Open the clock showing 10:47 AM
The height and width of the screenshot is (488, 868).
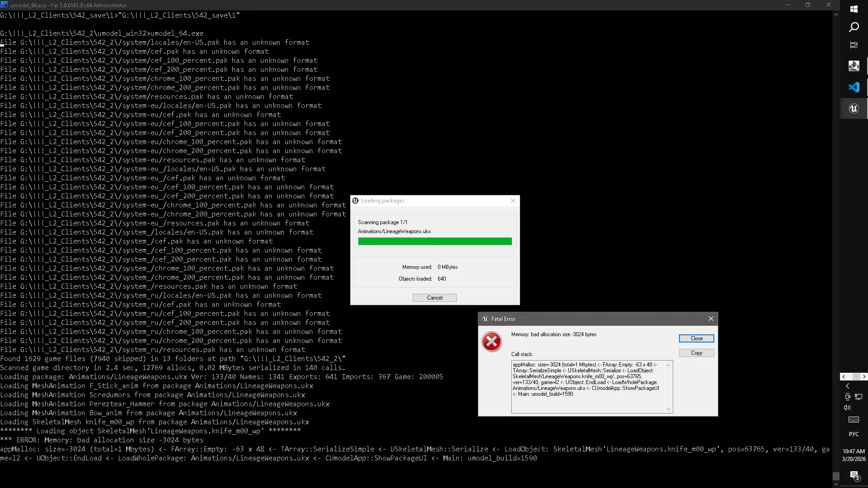pos(854,455)
